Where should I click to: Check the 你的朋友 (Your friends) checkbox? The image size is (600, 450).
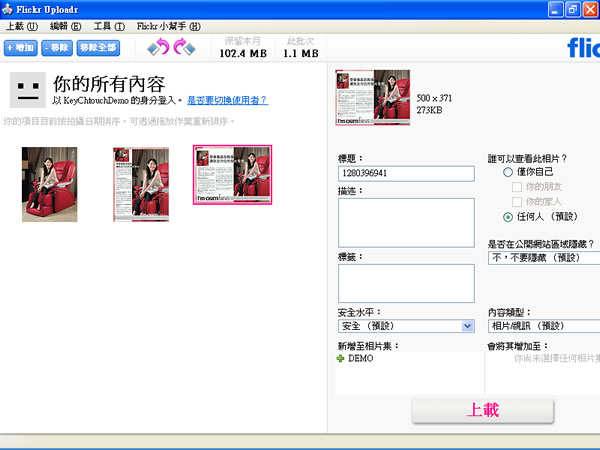coord(516,187)
